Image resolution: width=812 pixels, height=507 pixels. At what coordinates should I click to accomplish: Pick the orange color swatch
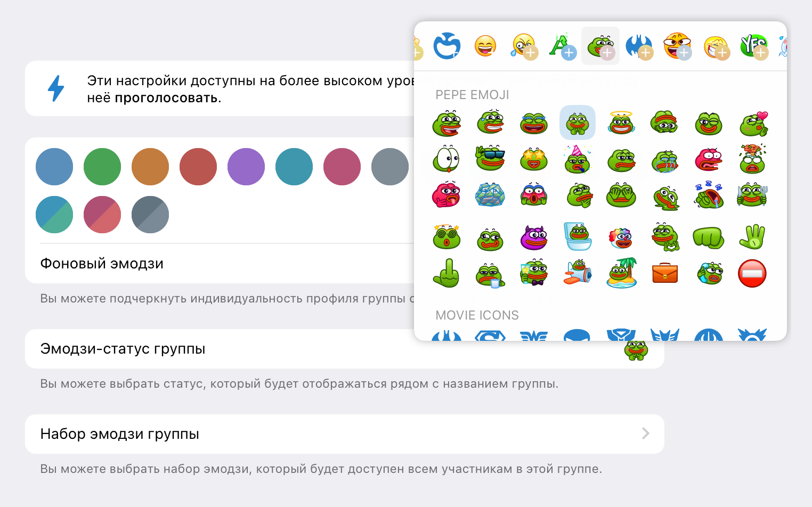[150, 167]
